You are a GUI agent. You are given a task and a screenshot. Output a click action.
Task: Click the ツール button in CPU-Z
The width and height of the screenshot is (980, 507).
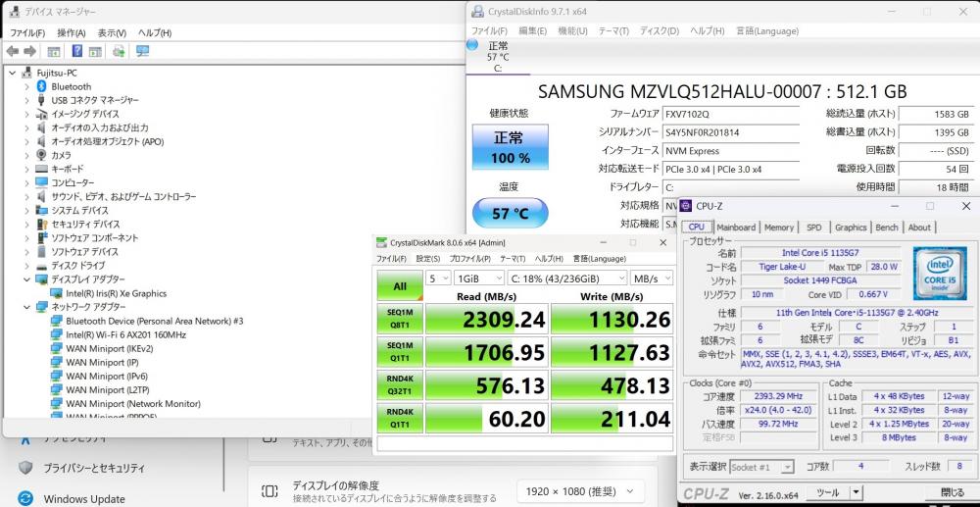[x=827, y=492]
